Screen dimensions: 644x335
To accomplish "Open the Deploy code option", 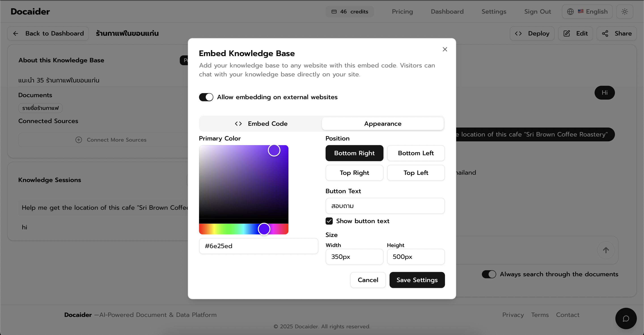I will coord(532,33).
